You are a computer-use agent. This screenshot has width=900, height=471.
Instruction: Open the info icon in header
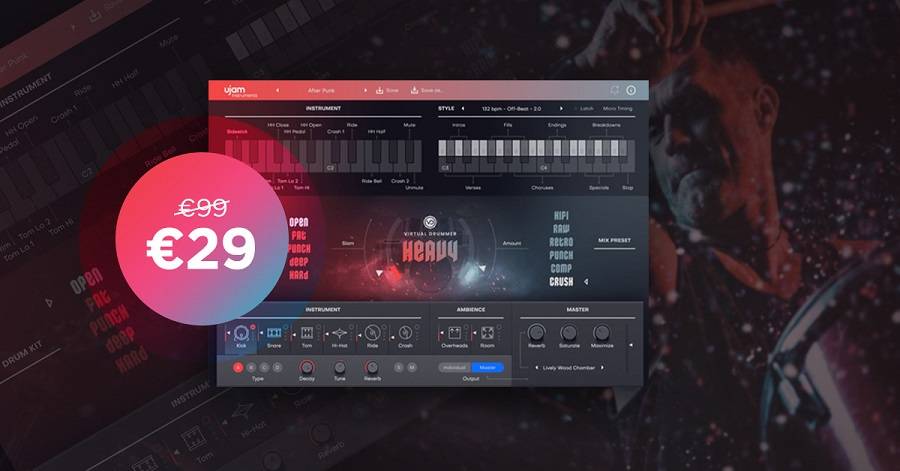(x=631, y=90)
